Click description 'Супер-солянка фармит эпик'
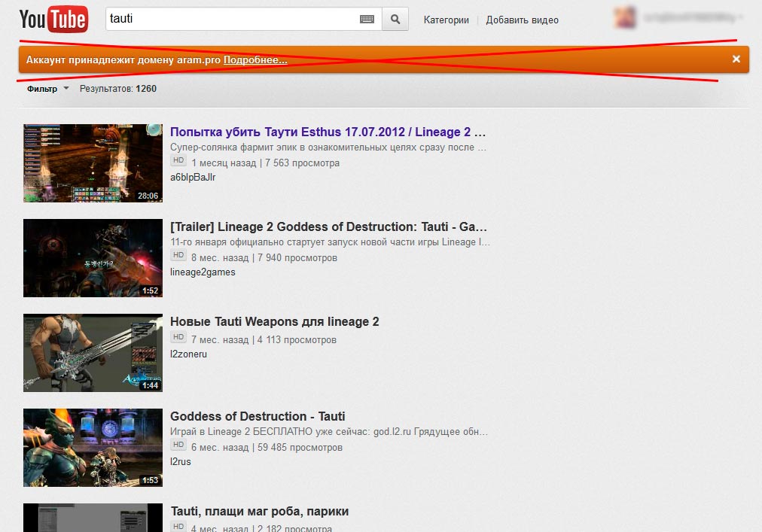The image size is (762, 532). (x=328, y=147)
